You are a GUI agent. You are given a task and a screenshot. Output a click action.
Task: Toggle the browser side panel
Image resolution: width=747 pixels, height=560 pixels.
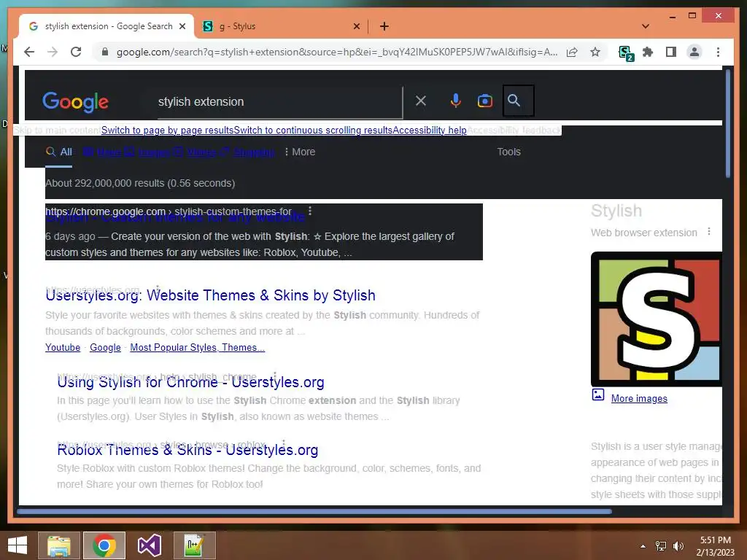pos(671,52)
